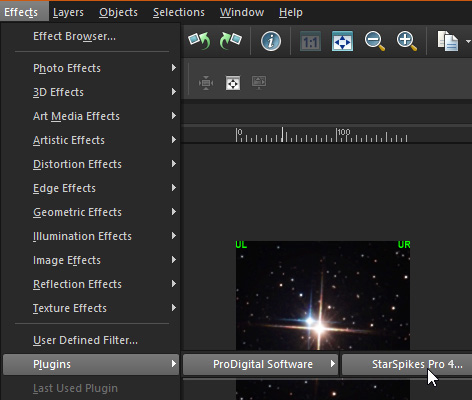The width and height of the screenshot is (472, 400).
Task: Click the zoom out magnifier
Action: 375,42
